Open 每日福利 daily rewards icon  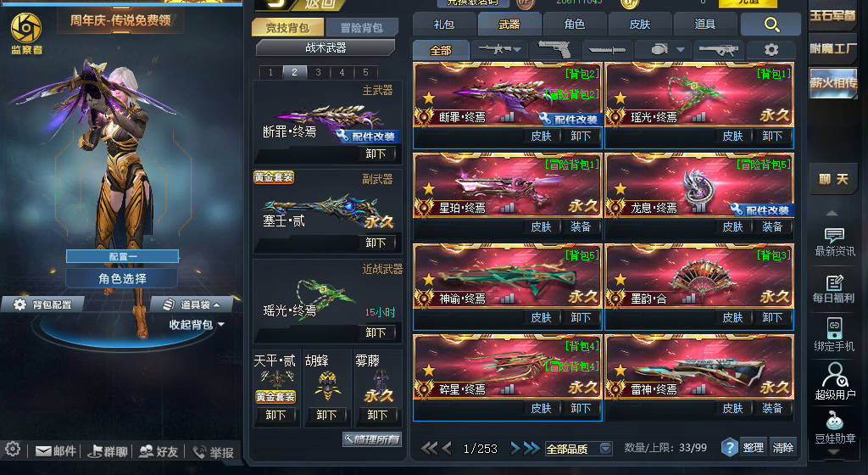pos(834,288)
